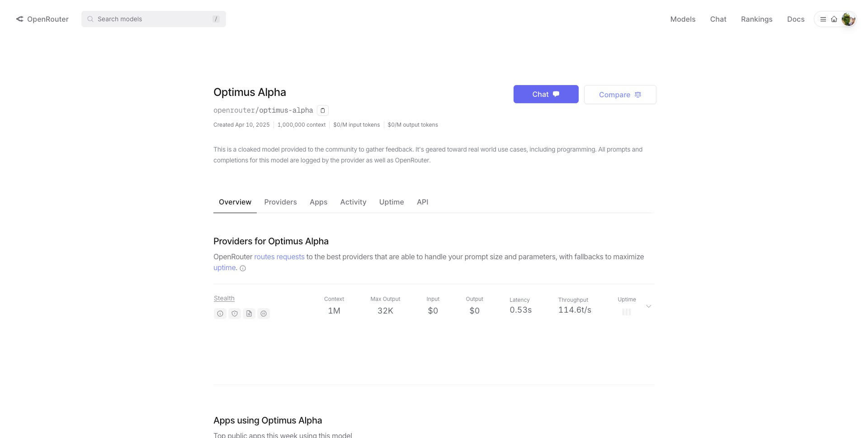Go to the home icon in header
The height and width of the screenshot is (438, 868).
pyautogui.click(x=834, y=19)
